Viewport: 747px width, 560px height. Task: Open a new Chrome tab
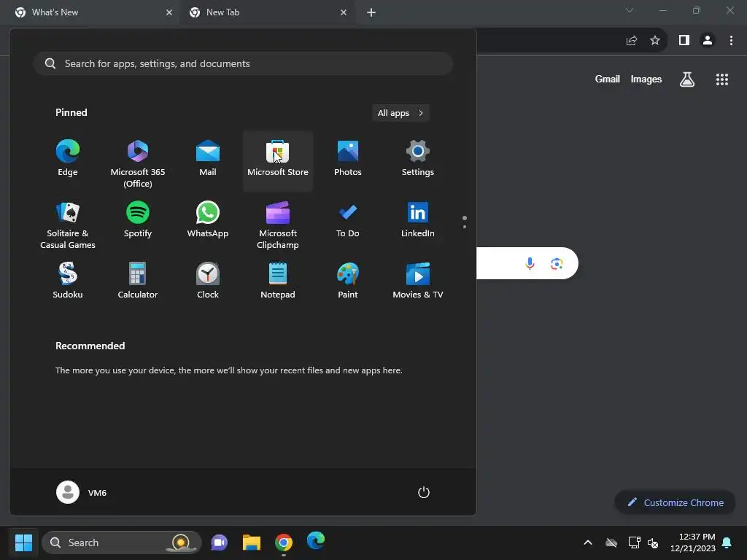(x=371, y=12)
